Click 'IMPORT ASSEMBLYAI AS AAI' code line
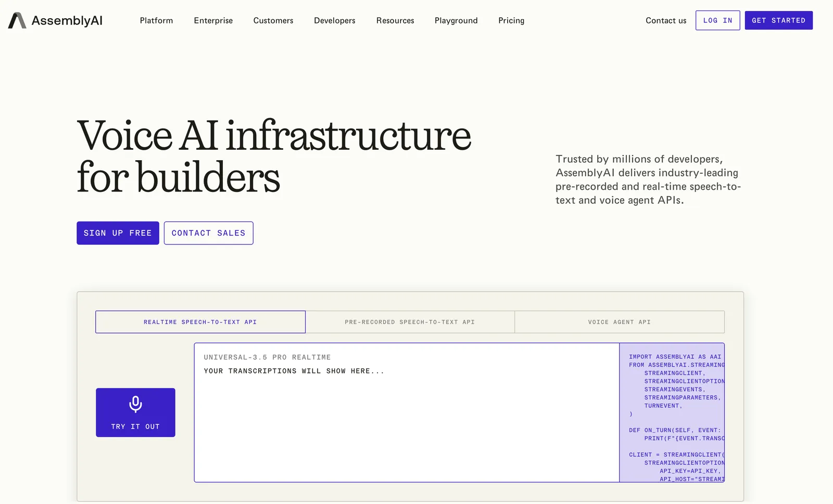The width and height of the screenshot is (833, 504). click(675, 357)
